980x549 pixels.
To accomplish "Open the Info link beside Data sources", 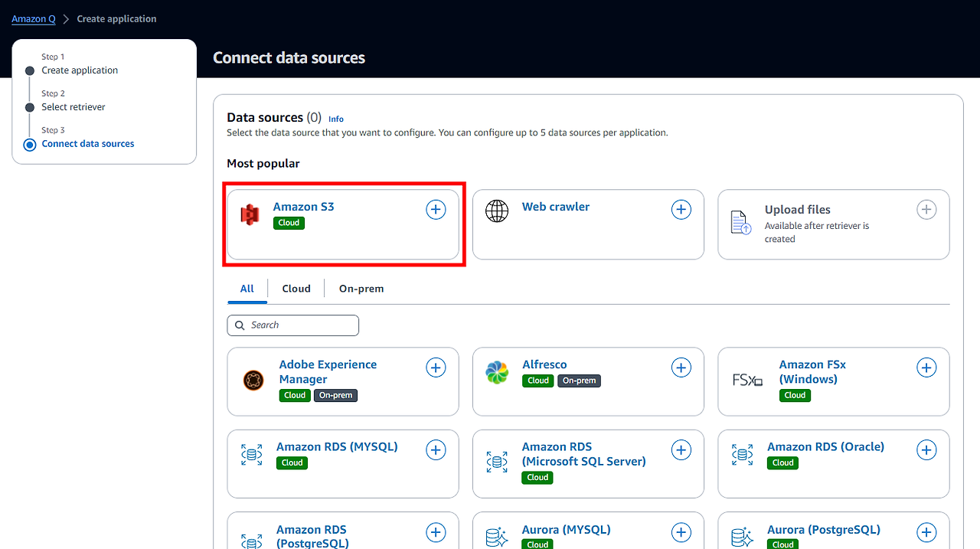I will click(336, 119).
